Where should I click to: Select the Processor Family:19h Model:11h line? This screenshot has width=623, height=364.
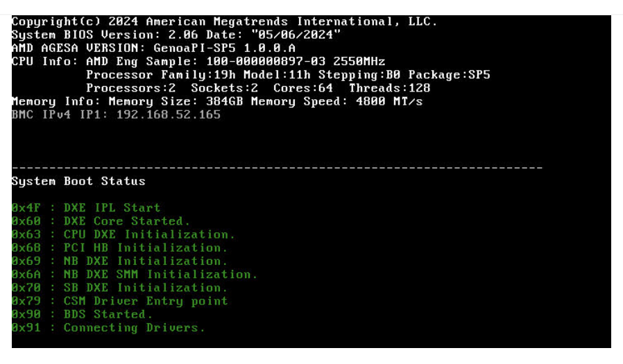[288, 75]
